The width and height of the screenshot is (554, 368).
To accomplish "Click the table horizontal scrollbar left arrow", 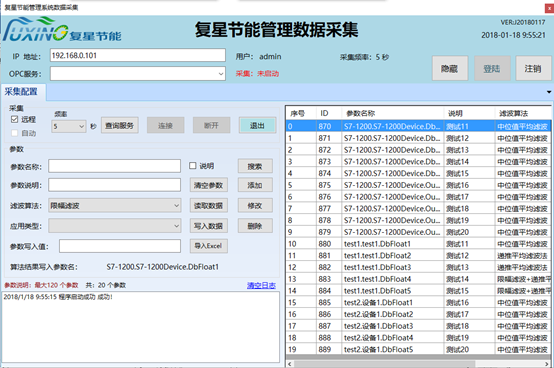I will 290,364.
